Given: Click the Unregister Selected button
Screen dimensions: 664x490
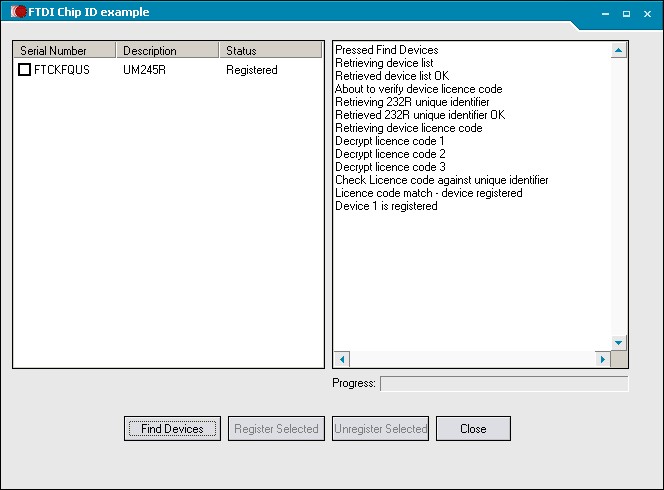Looking at the screenshot, I should point(380,429).
